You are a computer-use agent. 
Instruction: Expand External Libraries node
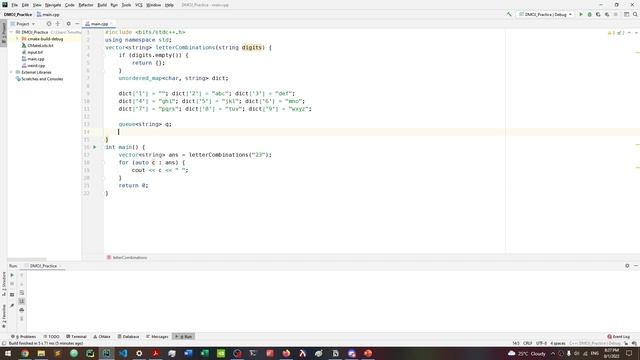(x=12, y=72)
